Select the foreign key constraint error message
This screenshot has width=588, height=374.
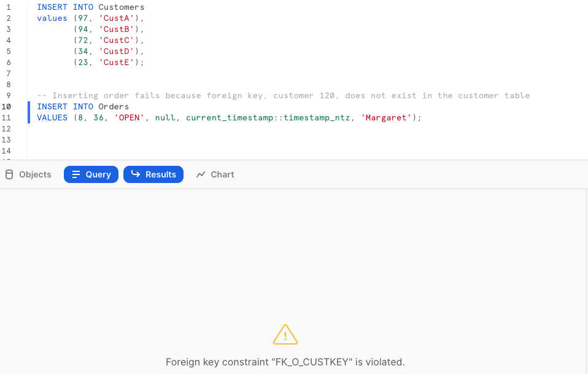pyautogui.click(x=285, y=362)
